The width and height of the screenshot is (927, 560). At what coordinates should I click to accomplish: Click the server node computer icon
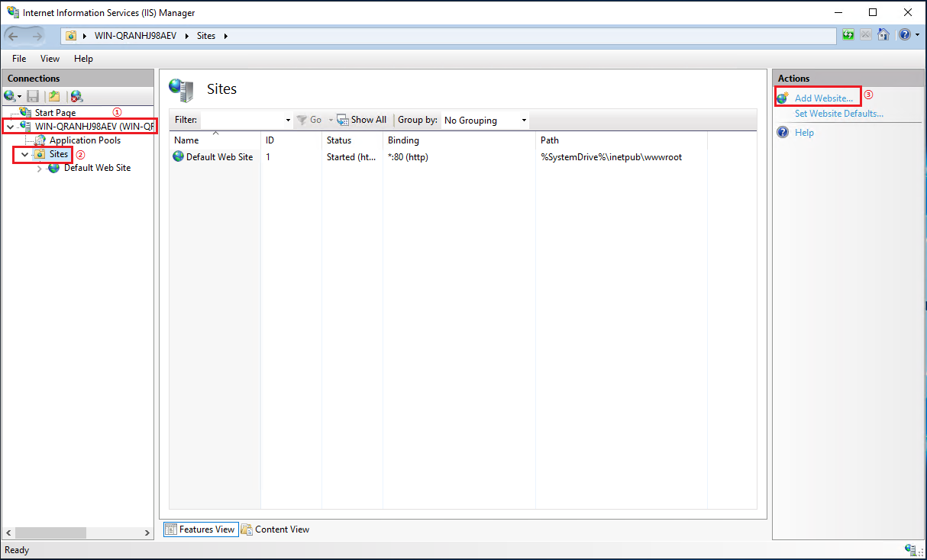[x=25, y=126]
